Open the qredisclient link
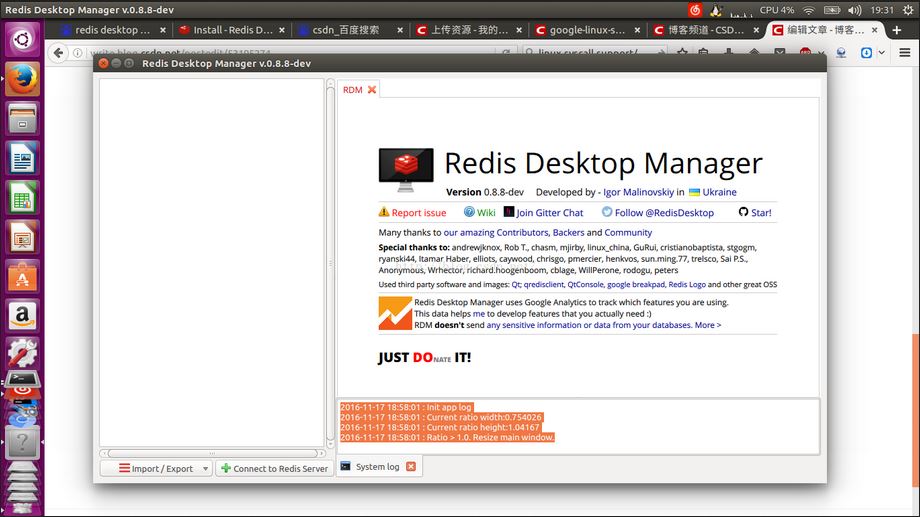 (543, 285)
